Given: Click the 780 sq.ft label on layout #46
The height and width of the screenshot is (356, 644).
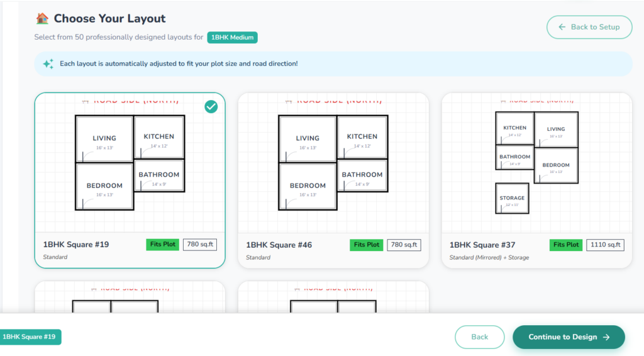Looking at the screenshot, I should click(403, 245).
